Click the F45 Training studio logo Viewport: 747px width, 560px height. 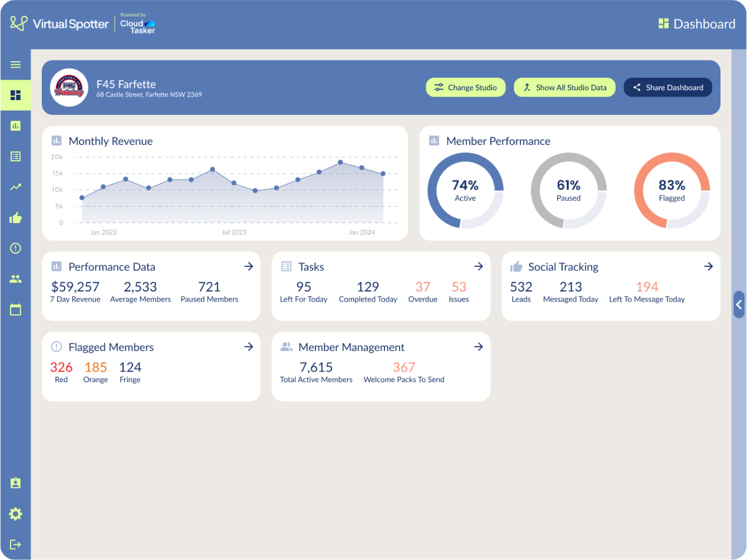coord(69,88)
